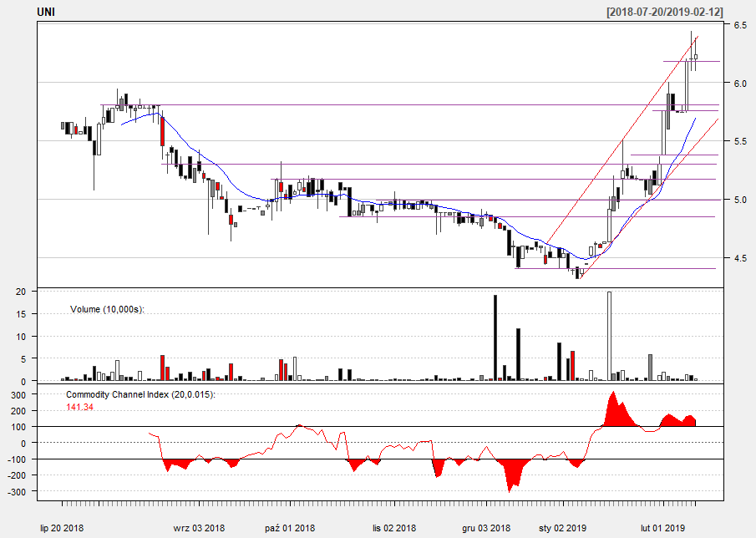This screenshot has width=756, height=538.
Task: Select the 'Volume (10,000s):' panel label
Action: 107,309
